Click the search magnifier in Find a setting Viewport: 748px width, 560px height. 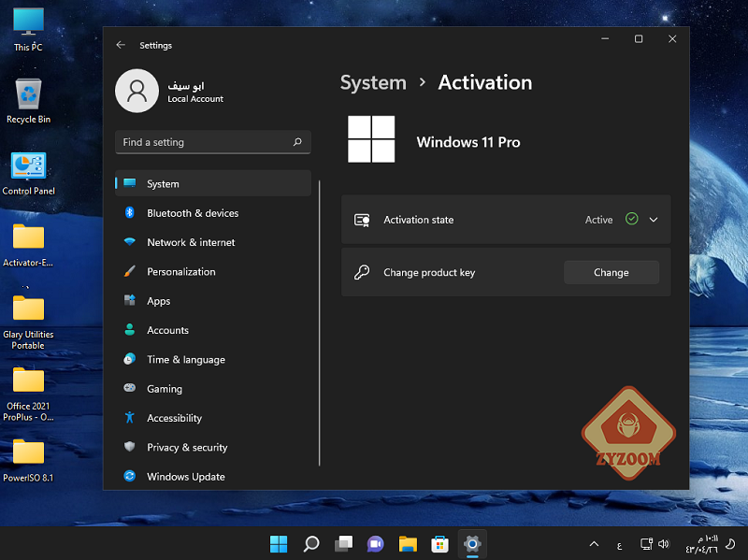point(297,142)
